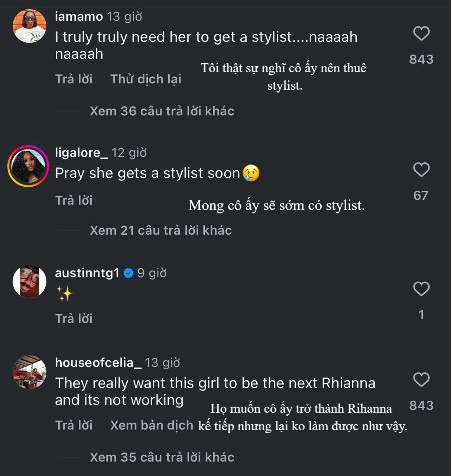Image resolution: width=451 pixels, height=476 pixels.
Task: Open austinntg1's avatar
Action: [x=29, y=282]
